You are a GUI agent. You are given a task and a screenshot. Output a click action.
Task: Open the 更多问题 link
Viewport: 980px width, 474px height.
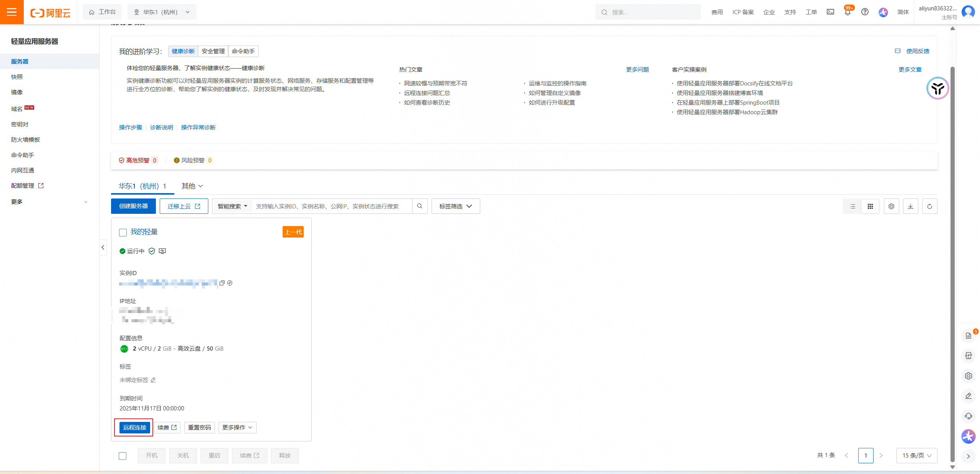[637, 70]
